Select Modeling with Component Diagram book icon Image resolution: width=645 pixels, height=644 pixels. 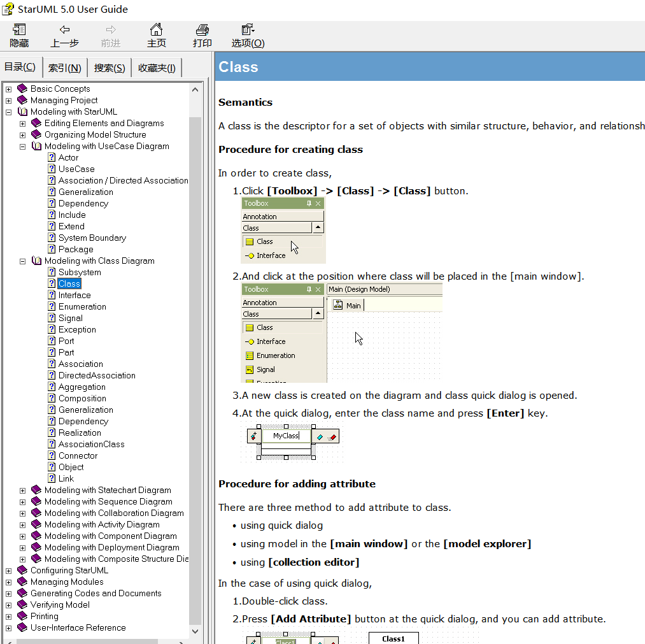point(36,536)
